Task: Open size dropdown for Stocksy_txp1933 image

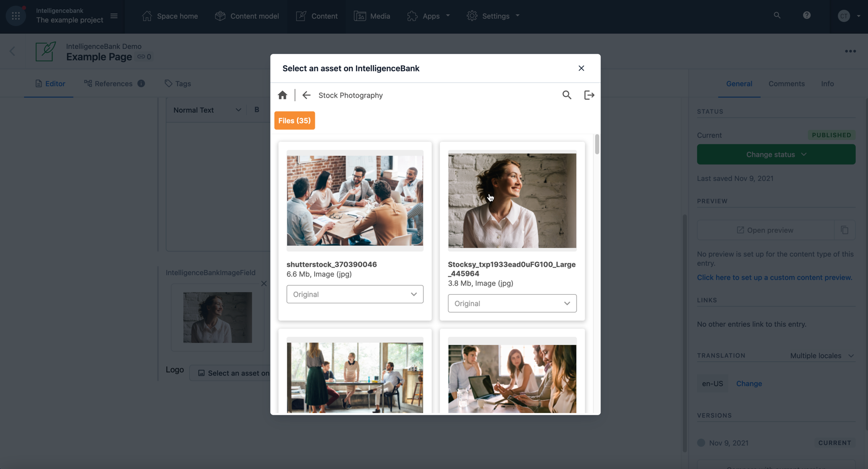Action: 512,303
